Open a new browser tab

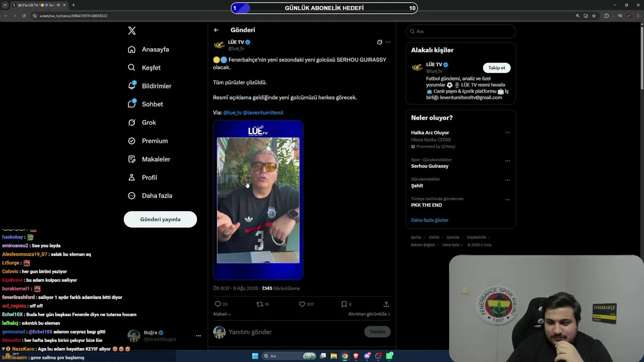coord(73,5)
